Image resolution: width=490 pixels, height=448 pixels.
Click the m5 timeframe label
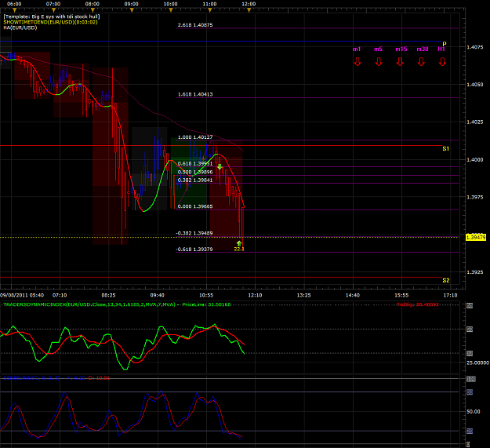click(x=378, y=49)
